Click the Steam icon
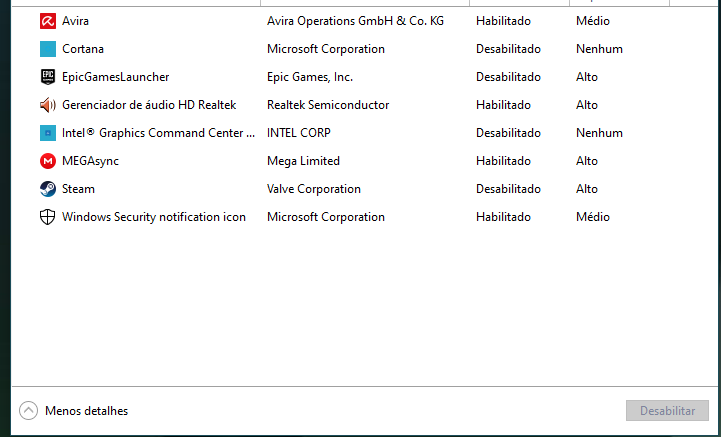721x437 pixels. coord(48,189)
